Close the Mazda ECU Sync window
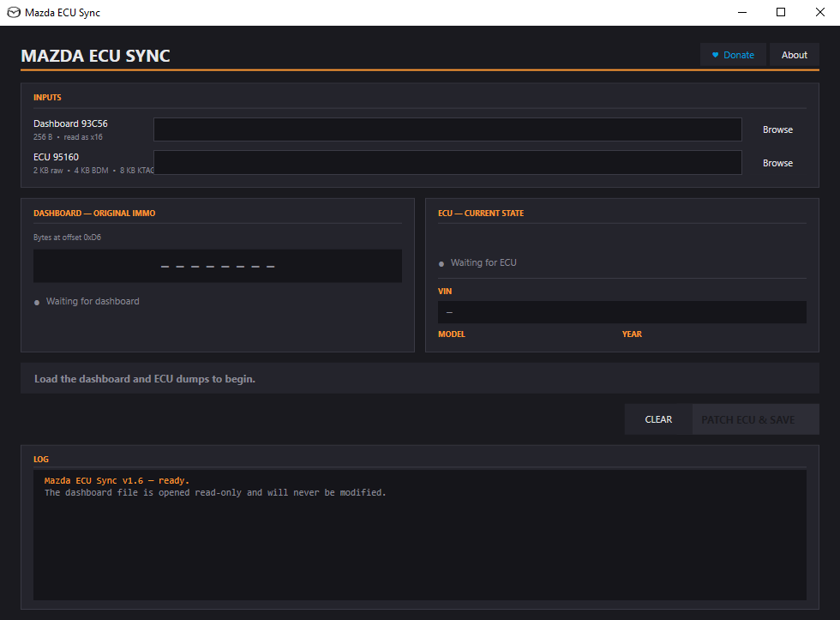 [x=819, y=12]
